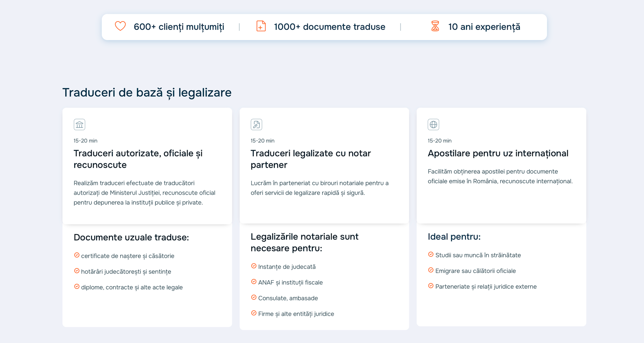Select 'Firme și alte entități juridice' list item
The image size is (644, 343).
(296, 314)
